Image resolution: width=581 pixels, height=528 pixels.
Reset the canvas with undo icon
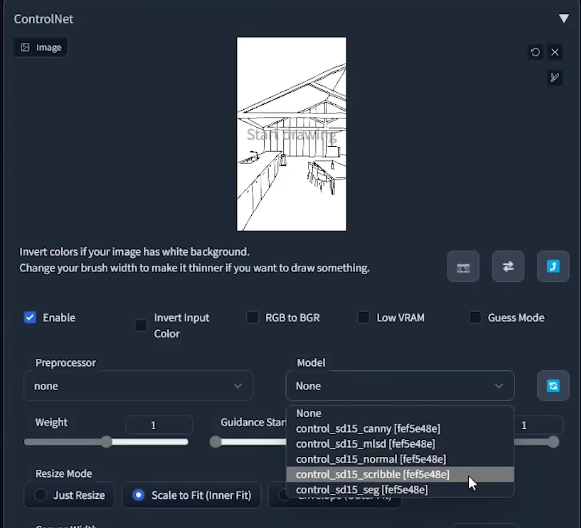pos(535,52)
